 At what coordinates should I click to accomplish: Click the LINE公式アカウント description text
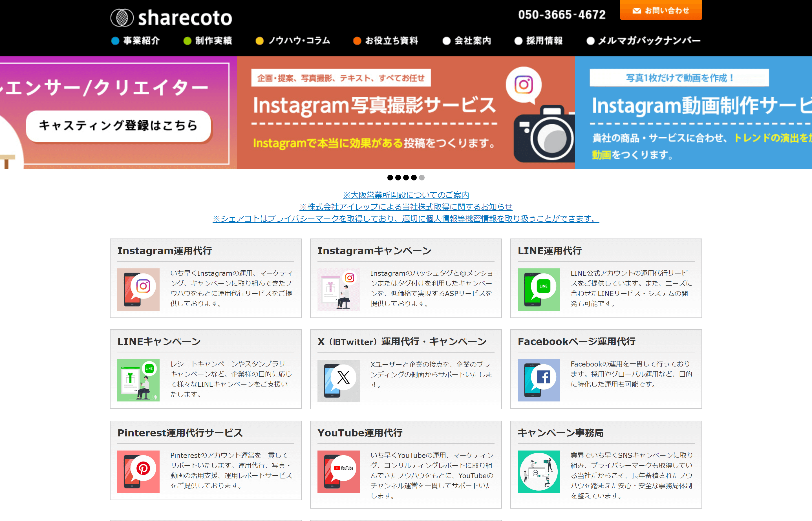tap(632, 288)
